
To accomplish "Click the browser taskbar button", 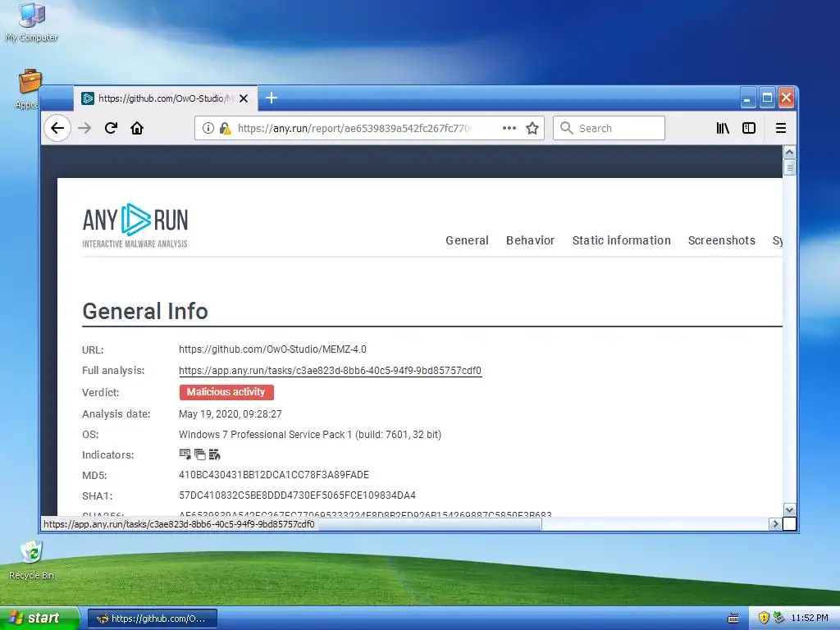I will coord(152,619).
